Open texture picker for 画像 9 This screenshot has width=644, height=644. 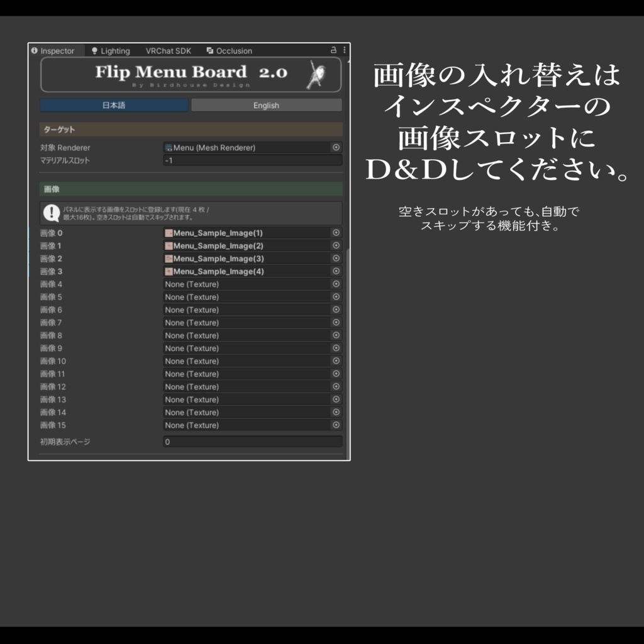click(x=336, y=348)
